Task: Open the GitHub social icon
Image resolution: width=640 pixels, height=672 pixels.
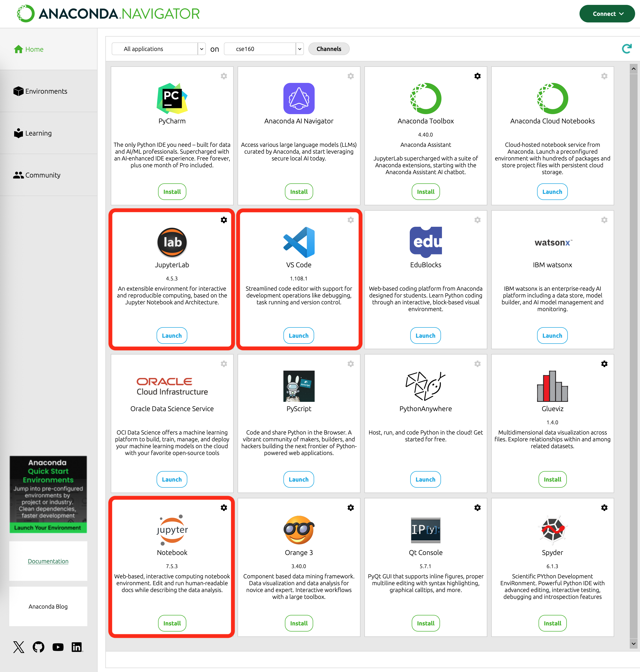Action: click(39, 647)
